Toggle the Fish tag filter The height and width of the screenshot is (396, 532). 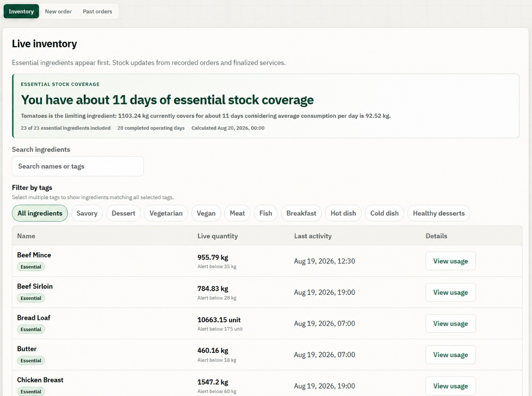[x=266, y=213]
